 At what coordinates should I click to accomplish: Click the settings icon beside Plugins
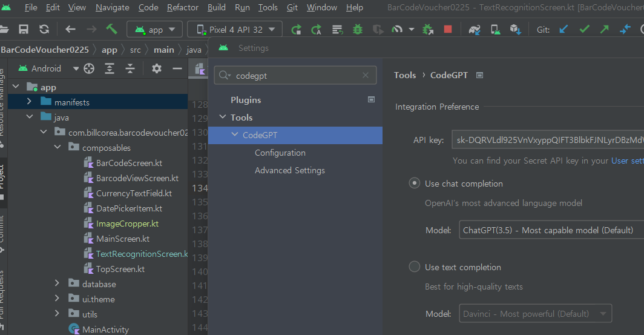371,99
